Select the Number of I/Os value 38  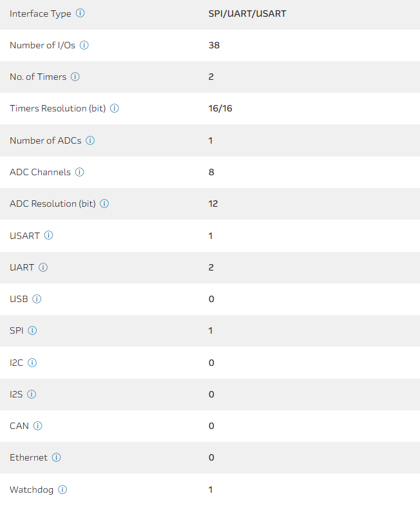point(215,45)
